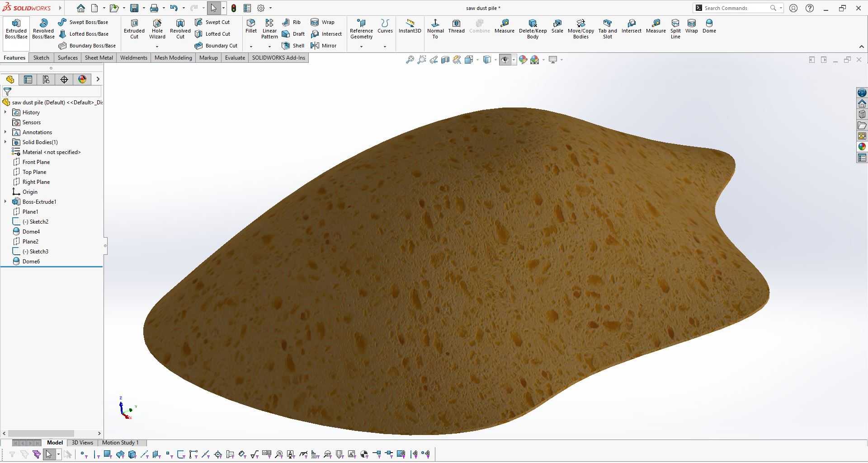
Task: Select the Shell feature
Action: [293, 46]
